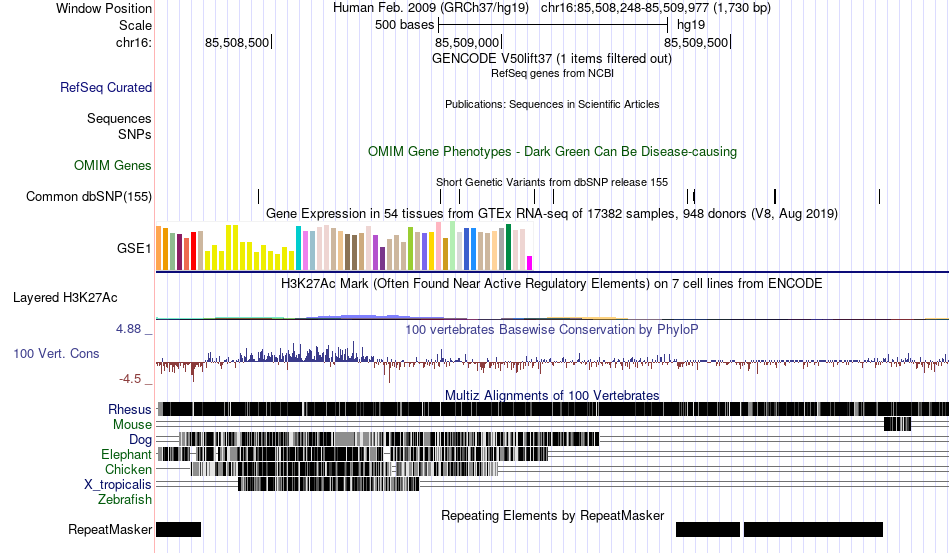Click the Human Feb. 2009 (GRCh37/hg19) text
Viewport: 950px width, 553px height.
pyautogui.click(x=431, y=8)
